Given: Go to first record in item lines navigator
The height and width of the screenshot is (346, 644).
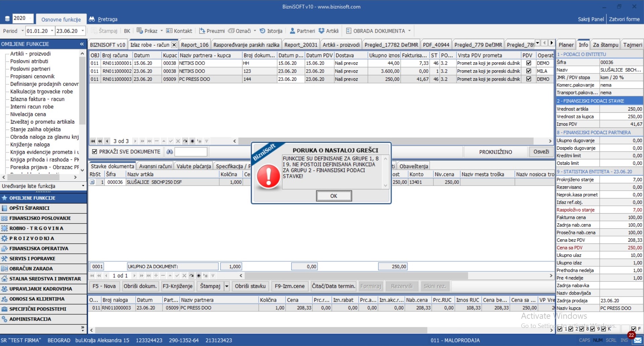Looking at the screenshot, I should click(x=92, y=276).
